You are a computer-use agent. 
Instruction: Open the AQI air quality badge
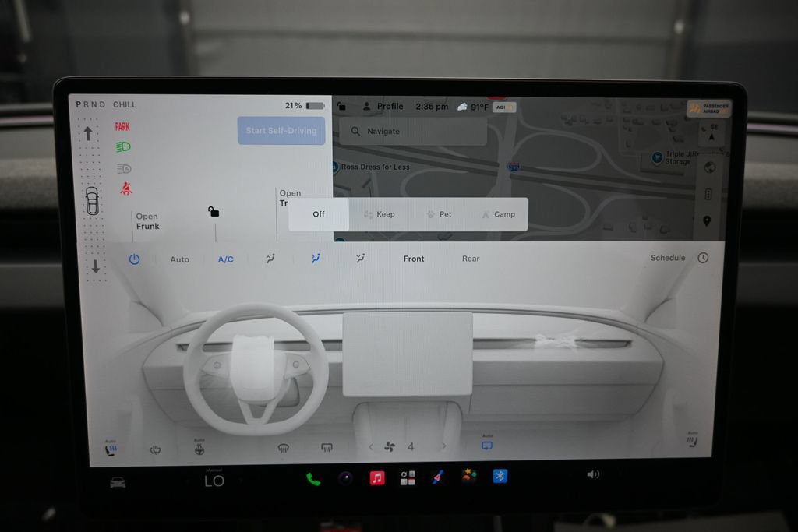pos(504,107)
